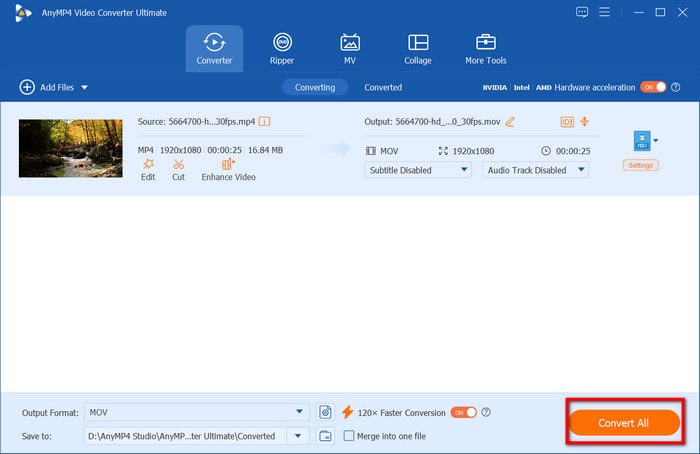
Task: Expand the Audio Track Disabled dropdown
Action: click(536, 170)
